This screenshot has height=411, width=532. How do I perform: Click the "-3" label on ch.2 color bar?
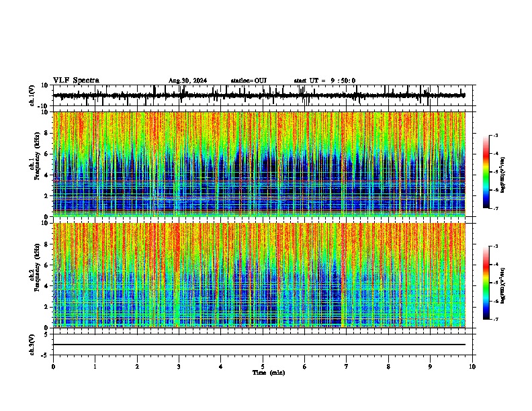coord(495,246)
